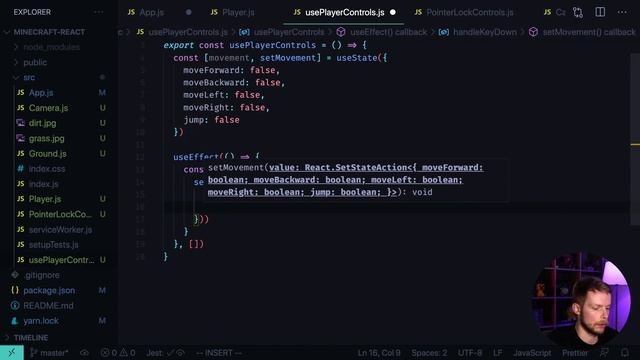The image size is (640, 360).
Task: Open package.json in the file tree
Action: [x=49, y=291]
